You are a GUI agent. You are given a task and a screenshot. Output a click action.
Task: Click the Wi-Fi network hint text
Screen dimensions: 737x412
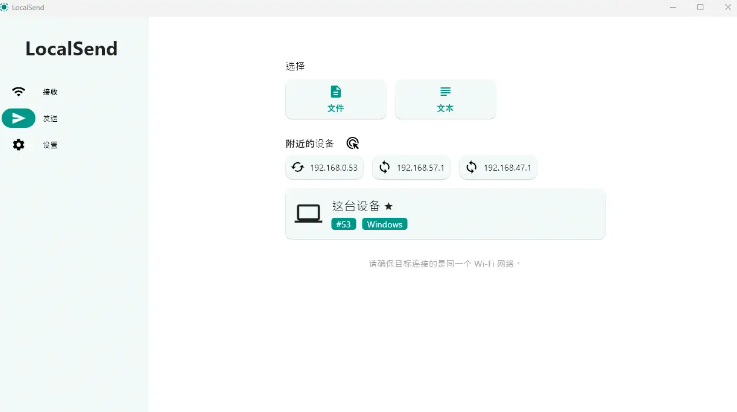point(445,264)
